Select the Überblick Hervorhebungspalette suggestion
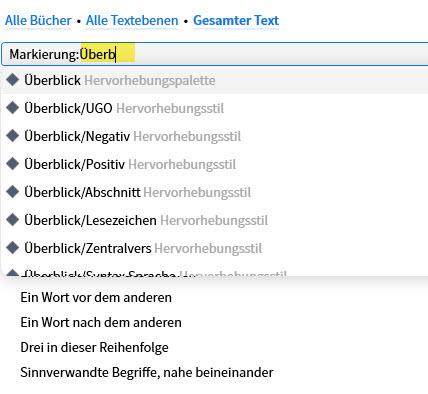 (215, 80)
